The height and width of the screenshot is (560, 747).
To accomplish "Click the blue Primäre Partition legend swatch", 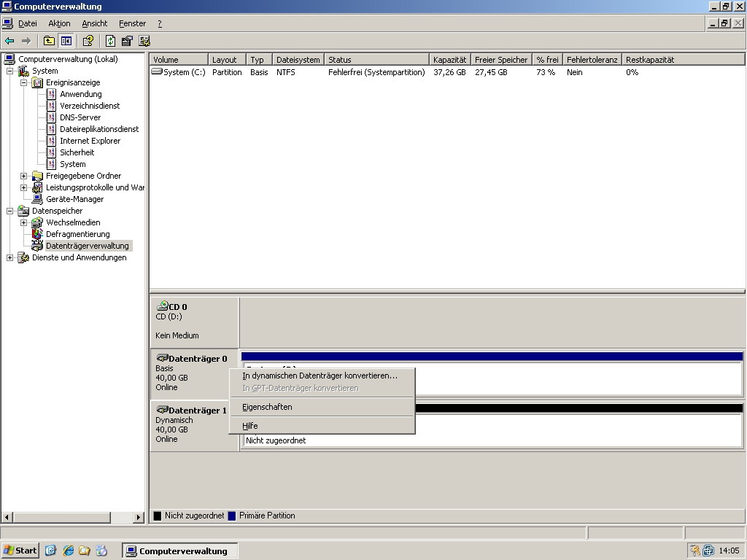I will [x=232, y=516].
